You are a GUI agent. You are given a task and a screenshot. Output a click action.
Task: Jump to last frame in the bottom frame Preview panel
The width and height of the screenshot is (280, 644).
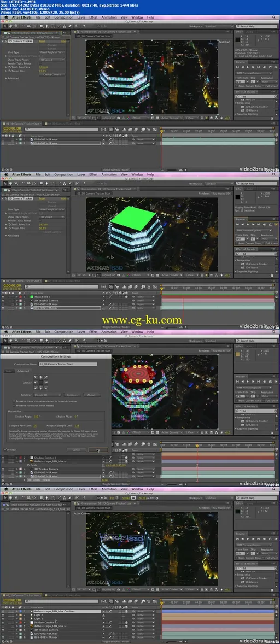tap(259, 538)
